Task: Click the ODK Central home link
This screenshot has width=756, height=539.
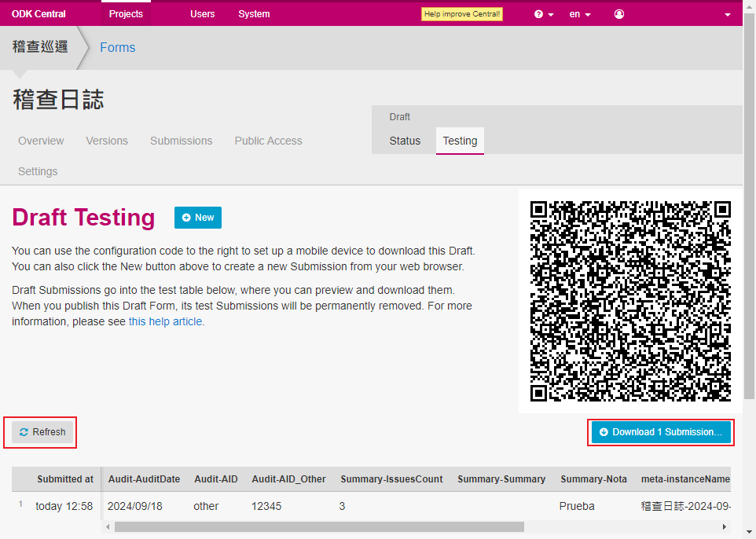Action: coord(39,14)
